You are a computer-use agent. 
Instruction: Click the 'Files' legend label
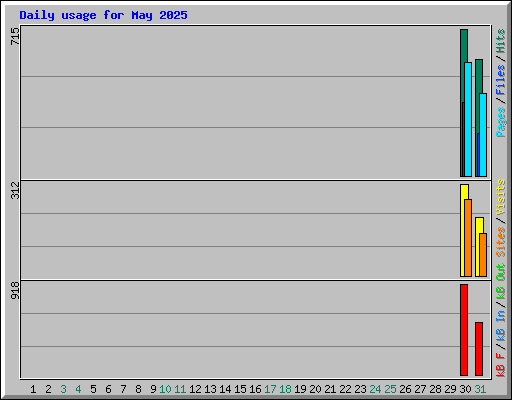click(501, 80)
